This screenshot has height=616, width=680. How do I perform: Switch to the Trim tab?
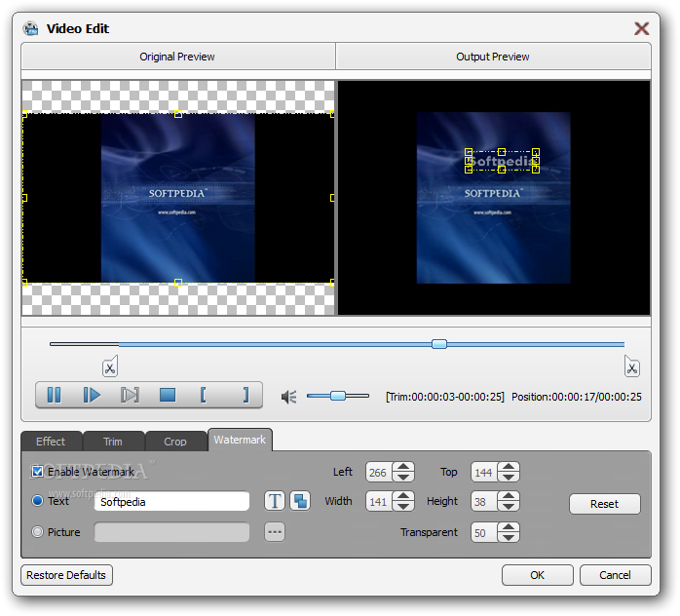pyautogui.click(x=113, y=442)
